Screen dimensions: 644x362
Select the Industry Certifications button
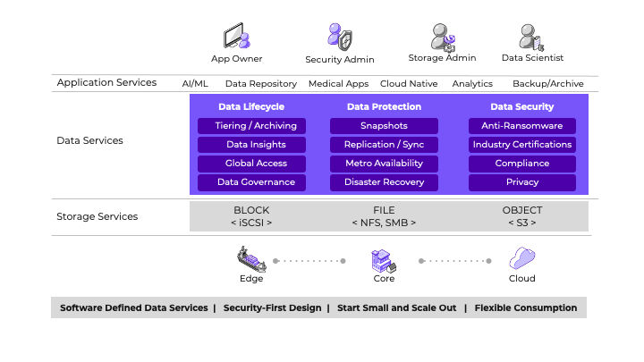(521, 145)
